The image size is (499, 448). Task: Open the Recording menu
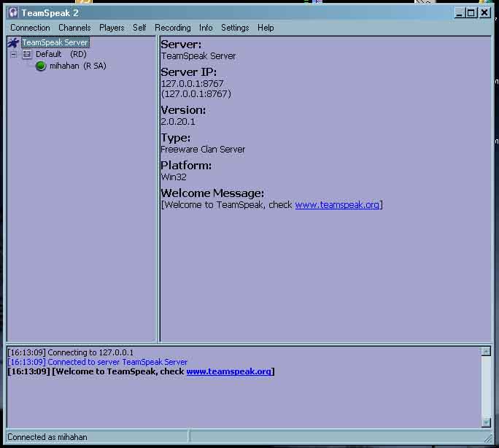pyautogui.click(x=172, y=28)
